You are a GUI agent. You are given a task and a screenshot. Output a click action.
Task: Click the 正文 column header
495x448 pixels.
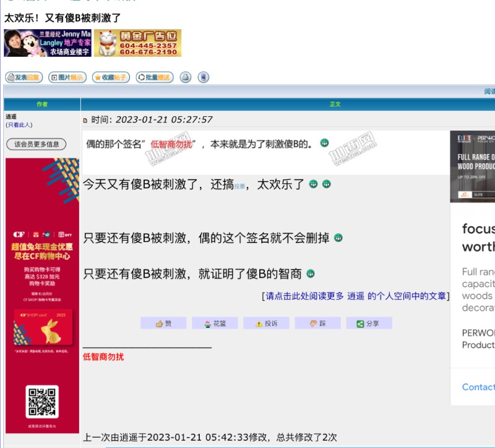point(335,104)
